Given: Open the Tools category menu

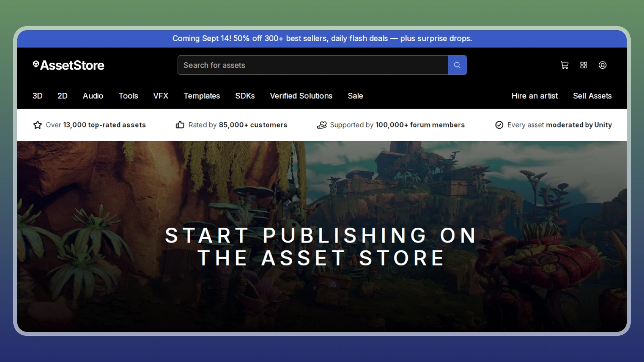Looking at the screenshot, I should click(x=128, y=96).
